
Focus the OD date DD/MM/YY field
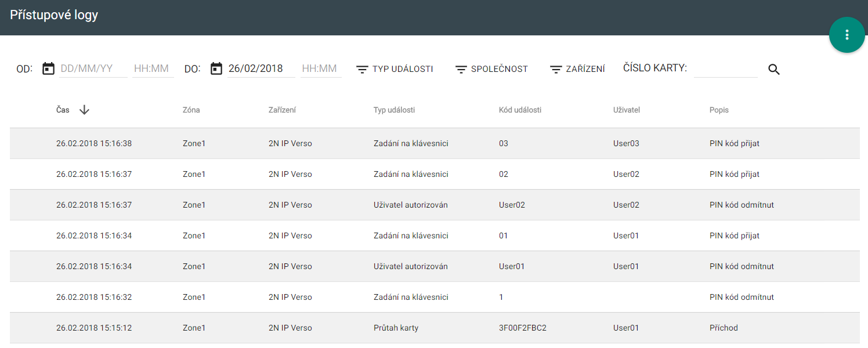[x=93, y=68]
